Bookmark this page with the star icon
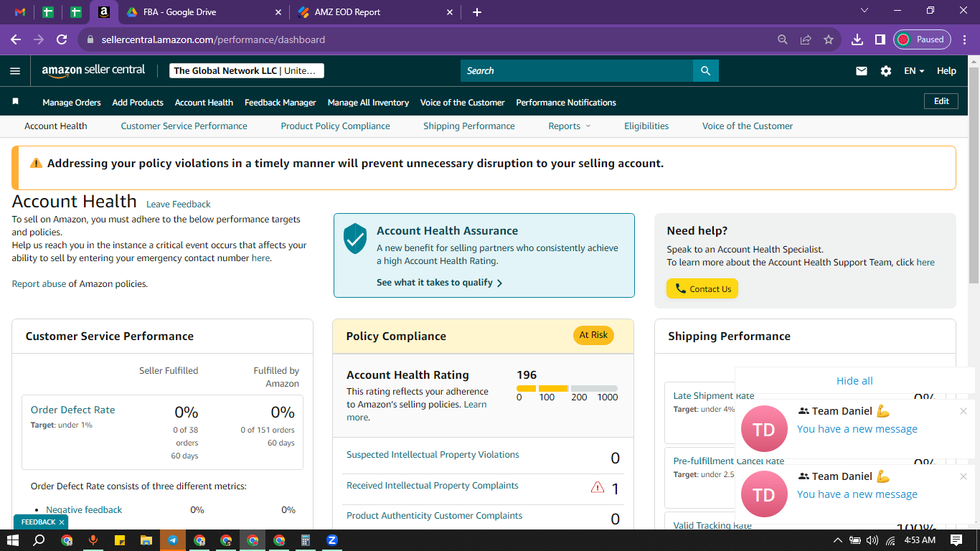 (x=829, y=39)
